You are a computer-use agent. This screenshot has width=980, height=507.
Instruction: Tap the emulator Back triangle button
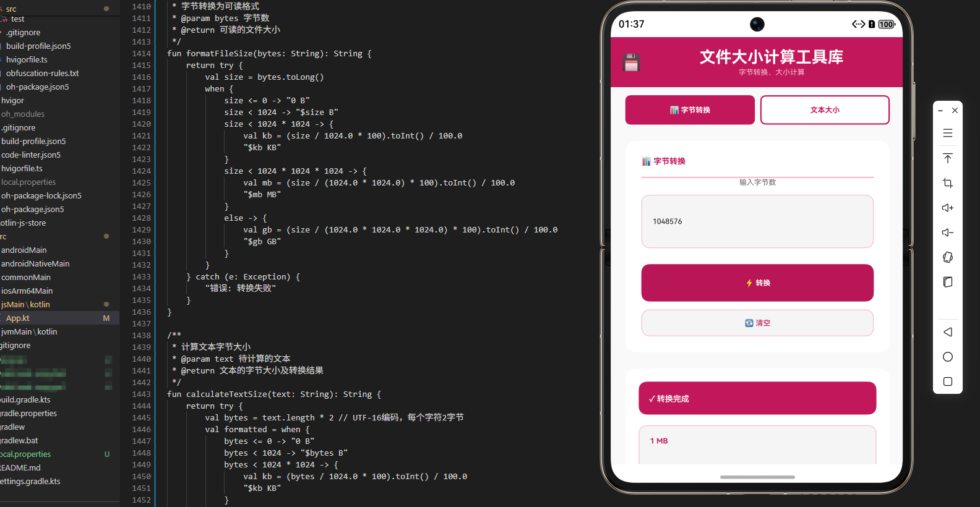947,332
